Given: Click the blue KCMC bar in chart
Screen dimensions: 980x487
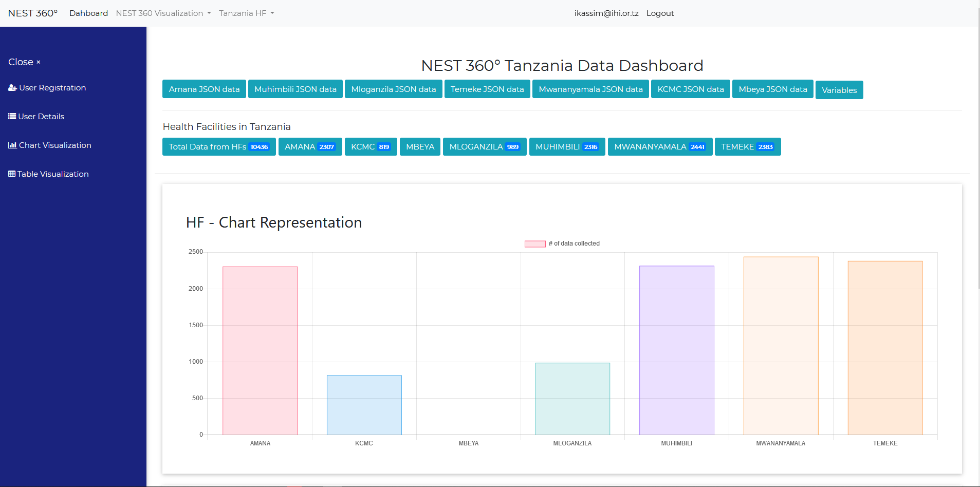Looking at the screenshot, I should click(x=364, y=405).
